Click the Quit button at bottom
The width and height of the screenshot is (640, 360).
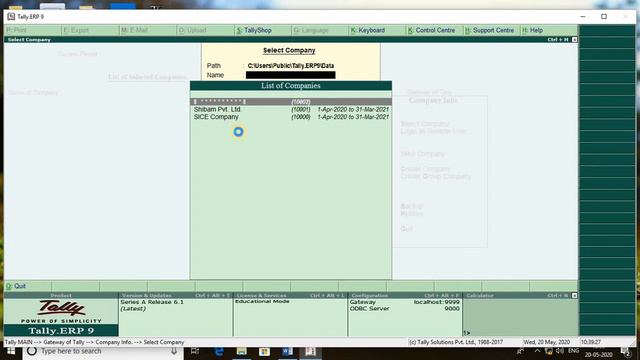pyautogui.click(x=16, y=286)
